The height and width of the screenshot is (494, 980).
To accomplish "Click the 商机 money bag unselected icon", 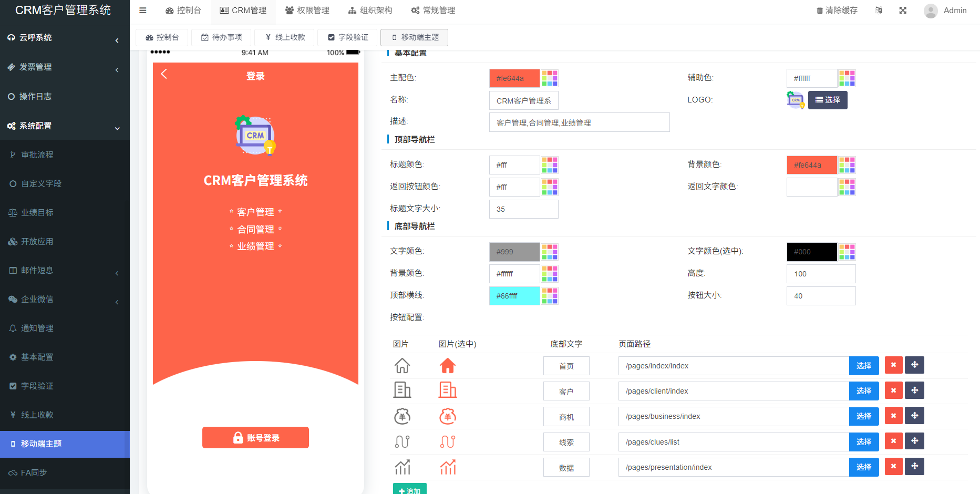I will pos(402,417).
